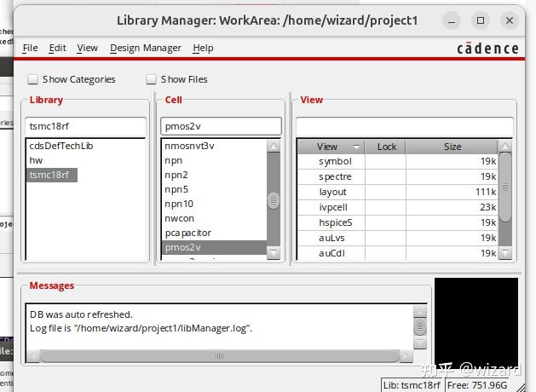Click the Messages scroll left arrow
Viewport: 536px width, 392px height.
pos(33,355)
